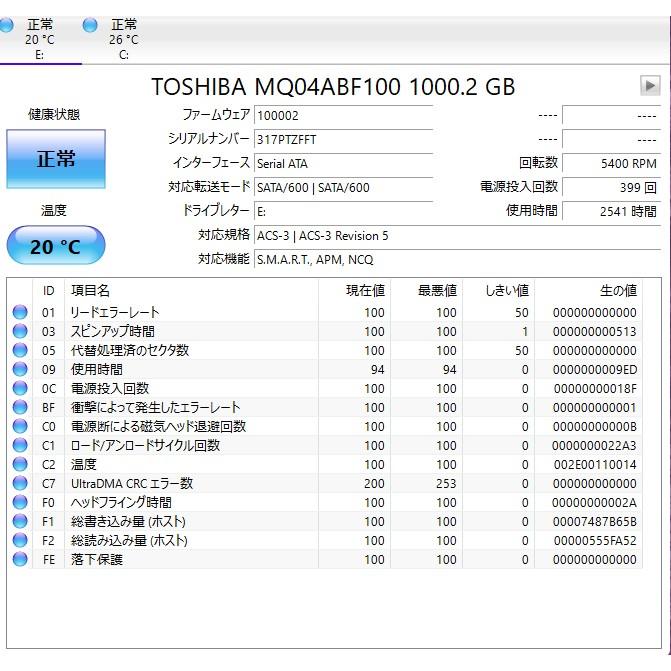Click the transfer mode field SATA/600 | SATA/600
671x671 pixels.
coord(344,187)
